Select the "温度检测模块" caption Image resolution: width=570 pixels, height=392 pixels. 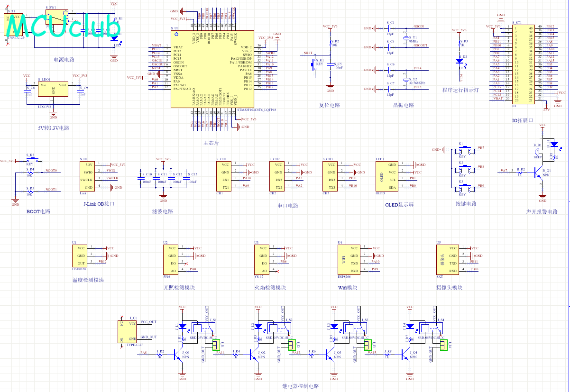coord(88,280)
